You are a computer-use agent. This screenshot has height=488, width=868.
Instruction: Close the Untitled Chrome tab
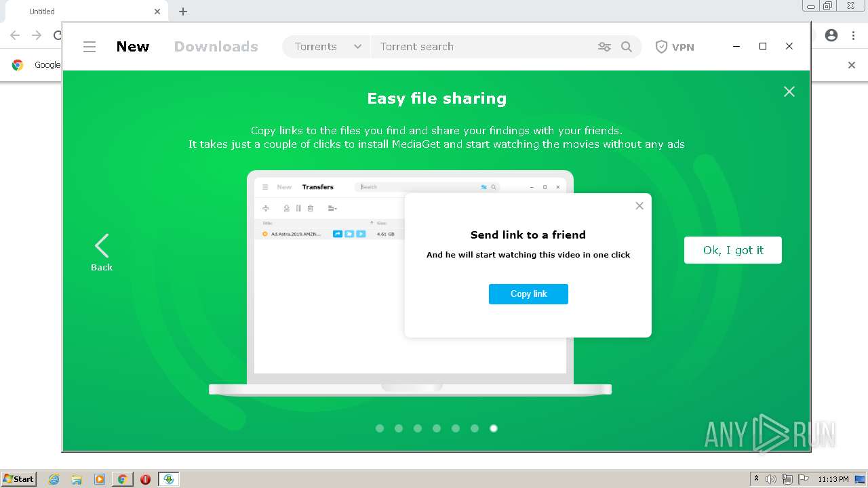[157, 12]
